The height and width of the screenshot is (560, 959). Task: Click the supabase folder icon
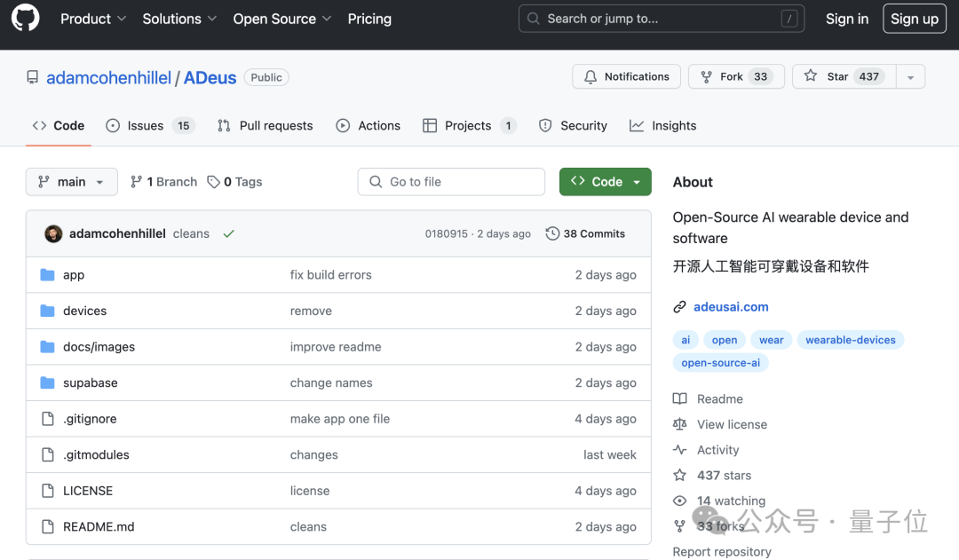click(47, 383)
